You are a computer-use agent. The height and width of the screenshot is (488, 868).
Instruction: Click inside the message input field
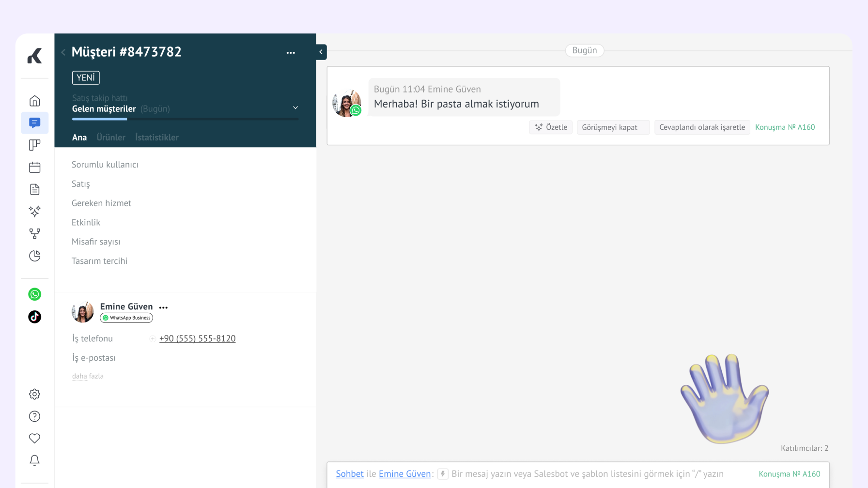557,473
